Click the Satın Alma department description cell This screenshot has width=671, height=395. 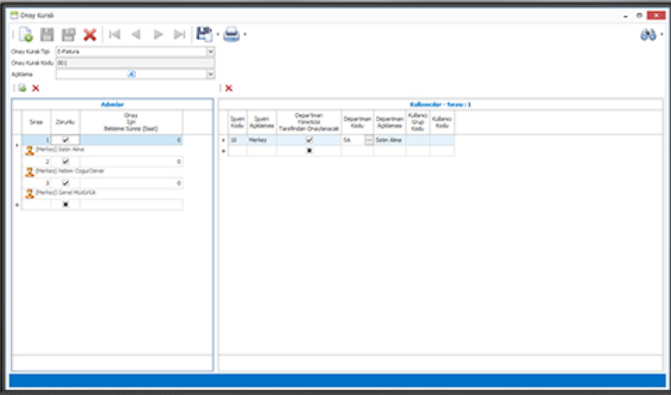click(390, 140)
